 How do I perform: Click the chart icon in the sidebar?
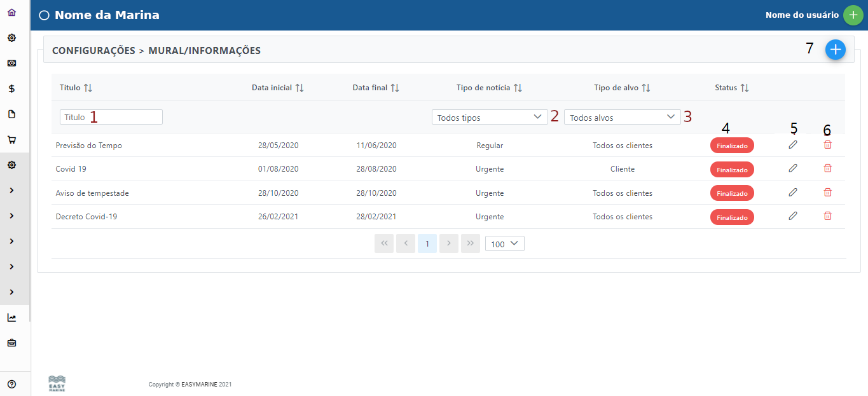point(11,318)
